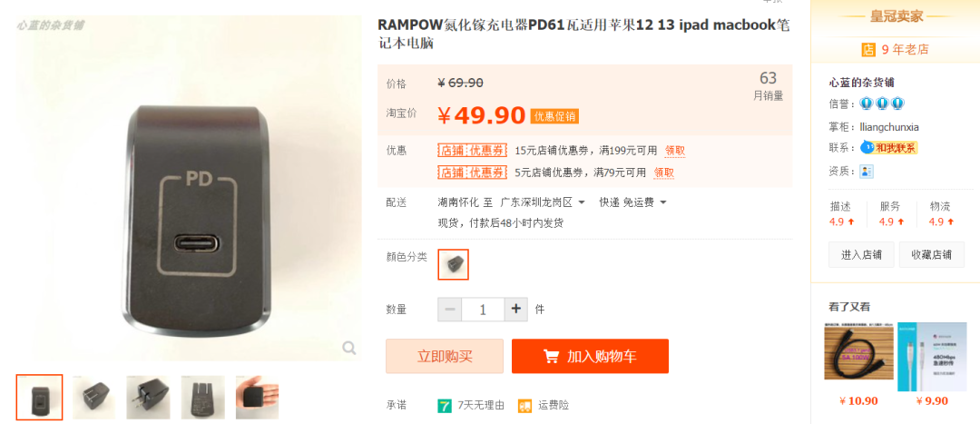Click the seller credit crown icons
980x424 pixels.
(x=883, y=104)
